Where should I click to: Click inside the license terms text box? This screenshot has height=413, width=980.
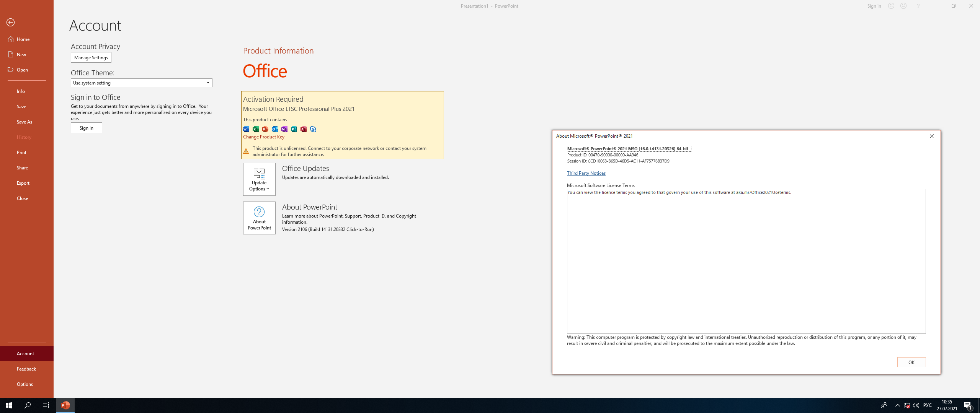(746, 261)
